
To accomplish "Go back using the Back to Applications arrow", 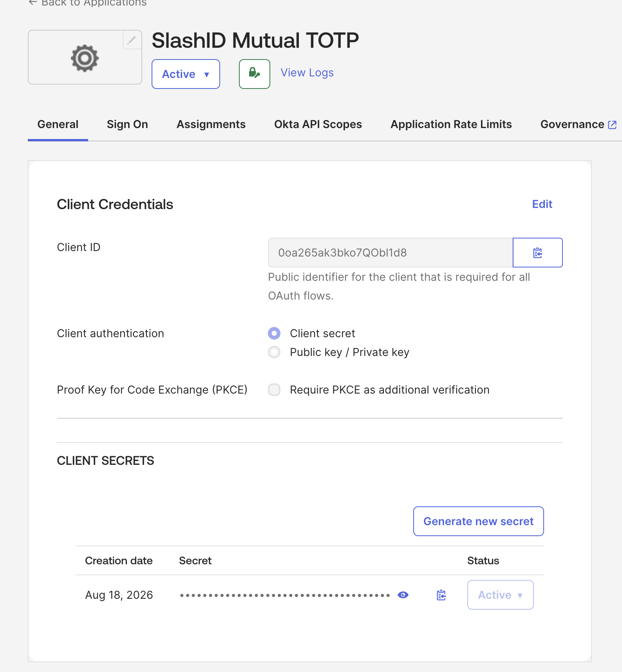I will (33, 3).
